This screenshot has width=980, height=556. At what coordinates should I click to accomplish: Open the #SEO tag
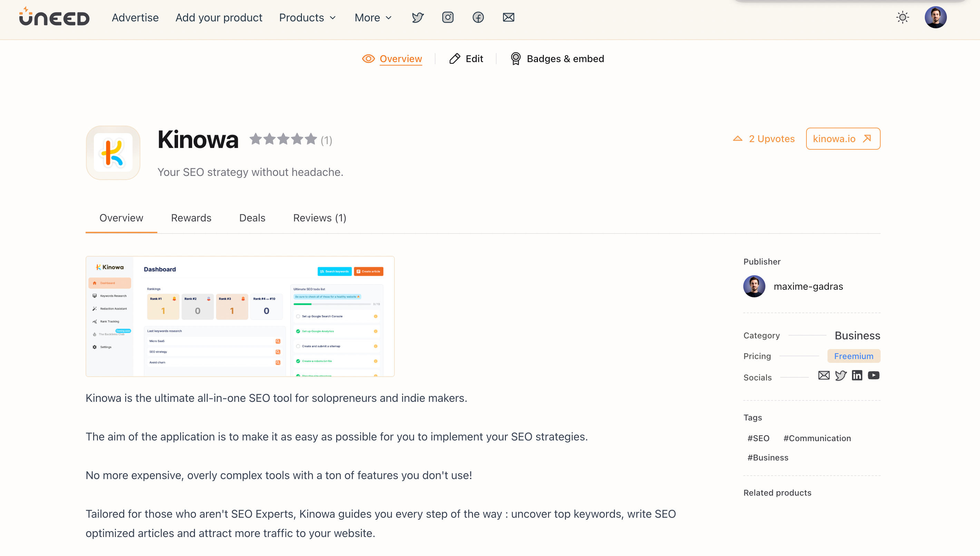click(758, 438)
